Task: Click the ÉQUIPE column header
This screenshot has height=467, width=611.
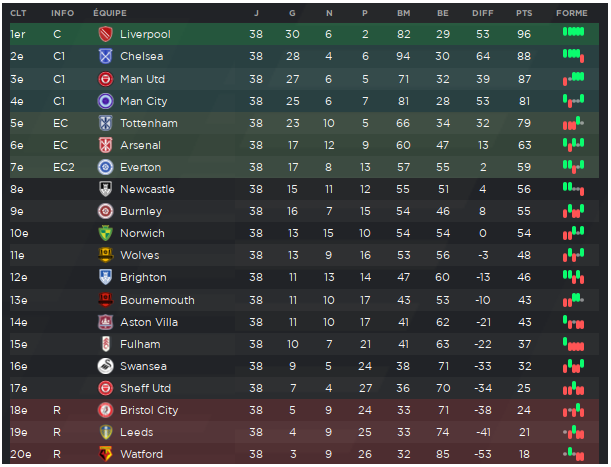Action: pyautogui.click(x=110, y=13)
